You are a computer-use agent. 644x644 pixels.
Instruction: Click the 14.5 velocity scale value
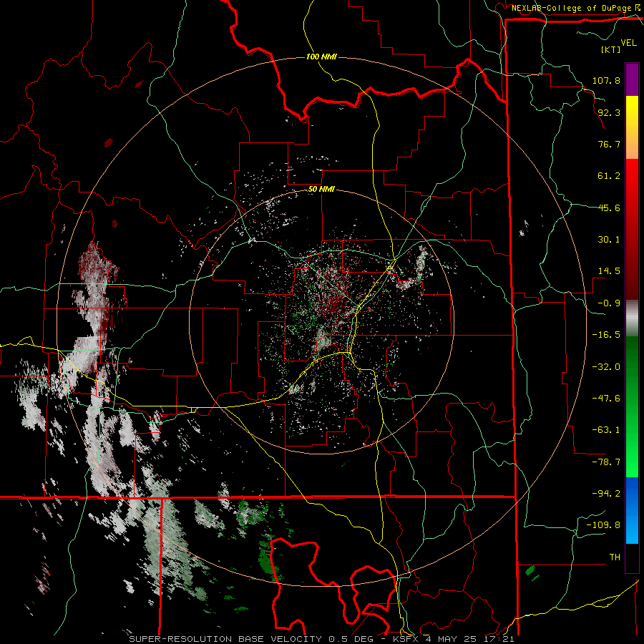[609, 271]
